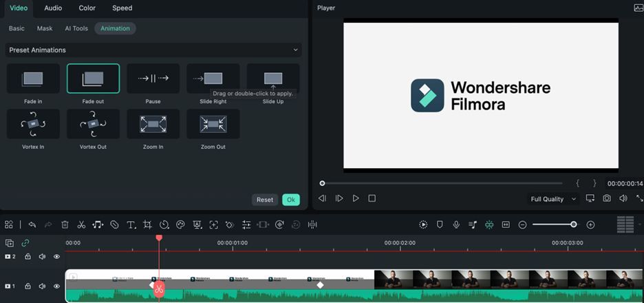Add a keyframe with the diamond toolbar icon
The height and width of the screenshot is (303, 644).
tap(230, 224)
